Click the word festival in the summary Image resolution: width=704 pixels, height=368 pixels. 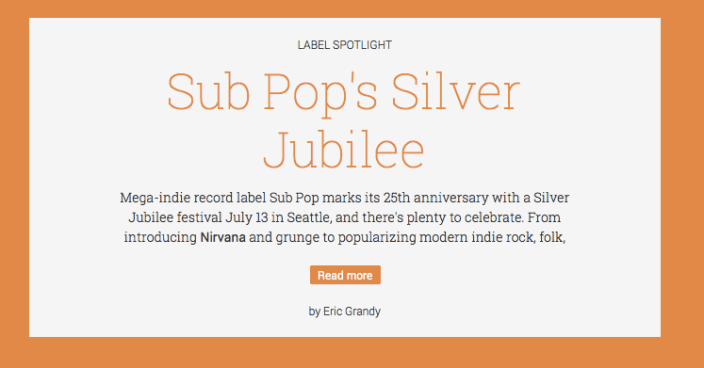[x=199, y=218]
